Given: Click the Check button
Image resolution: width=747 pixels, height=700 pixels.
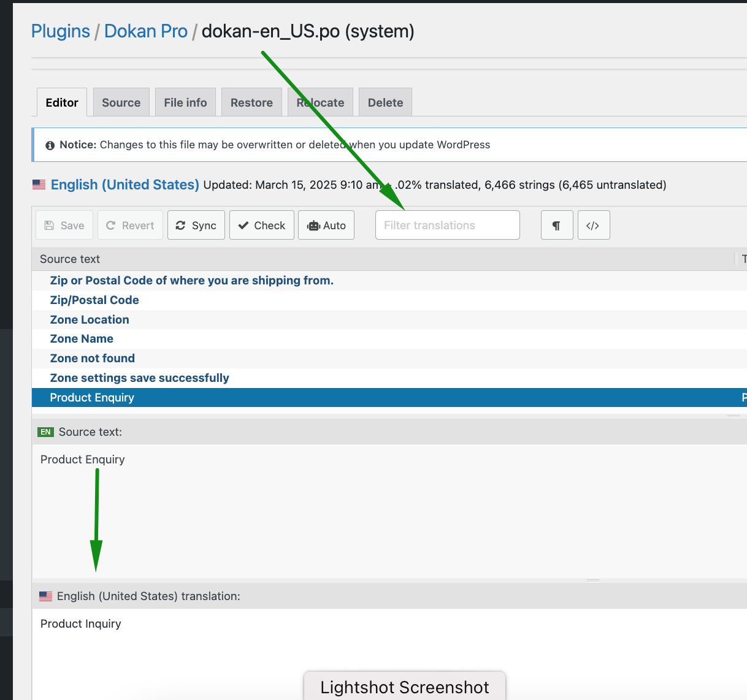Looking at the screenshot, I should [x=262, y=225].
